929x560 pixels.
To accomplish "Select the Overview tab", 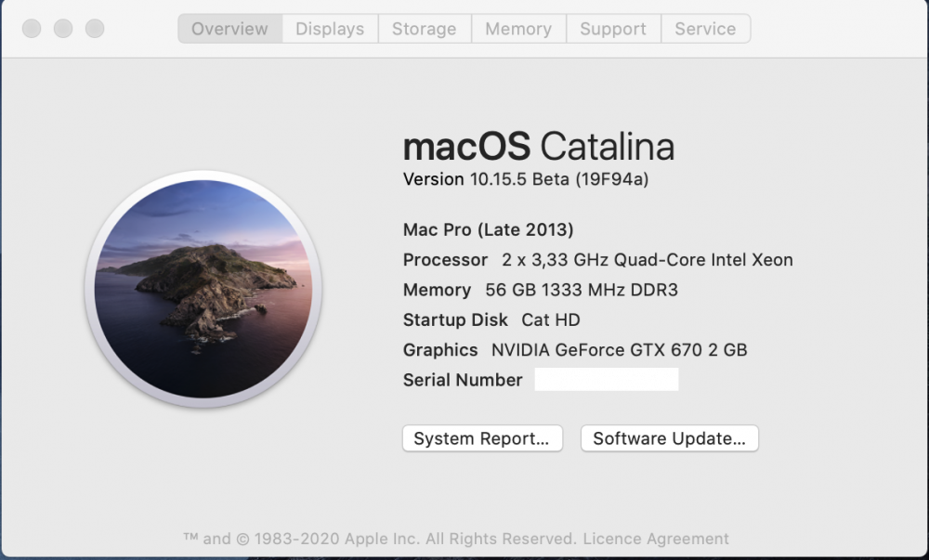I will (229, 29).
